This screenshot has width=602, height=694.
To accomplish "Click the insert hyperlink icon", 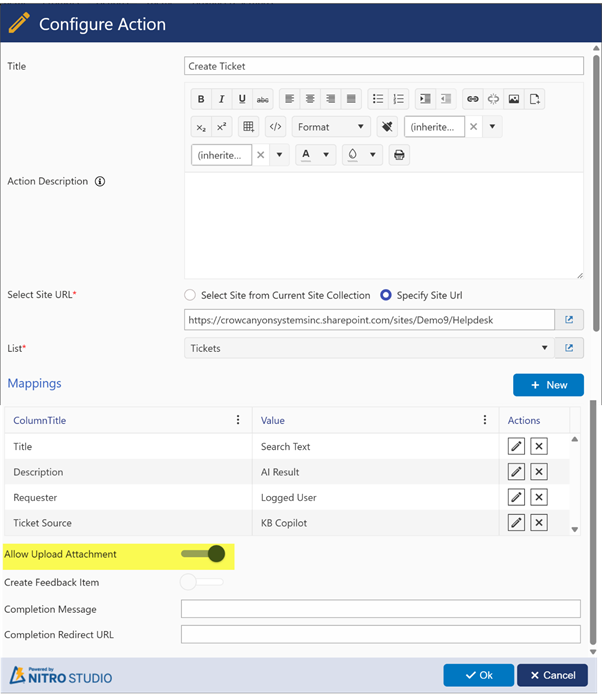I will [472, 99].
